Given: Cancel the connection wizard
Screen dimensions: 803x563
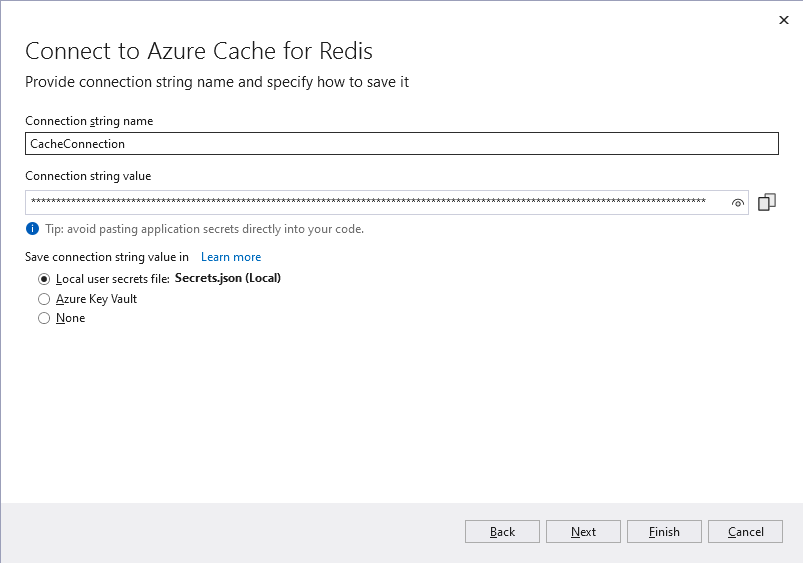Looking at the screenshot, I should coord(745,532).
